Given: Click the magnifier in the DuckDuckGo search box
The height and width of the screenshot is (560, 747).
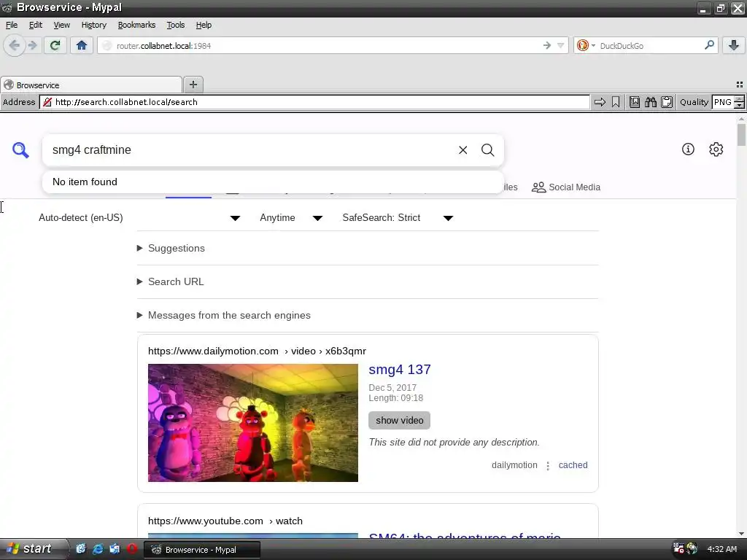Looking at the screenshot, I should click(x=709, y=45).
